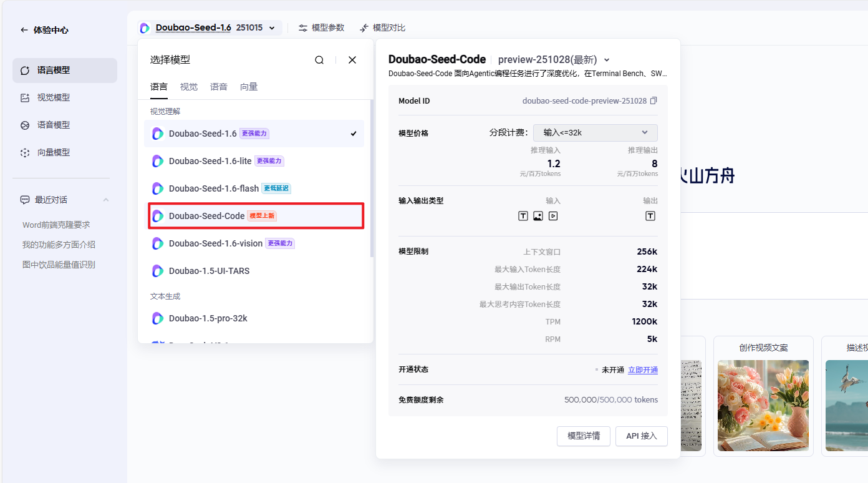The width and height of the screenshot is (868, 483).
Task: Click 立即开通 to activate the model
Action: point(642,369)
